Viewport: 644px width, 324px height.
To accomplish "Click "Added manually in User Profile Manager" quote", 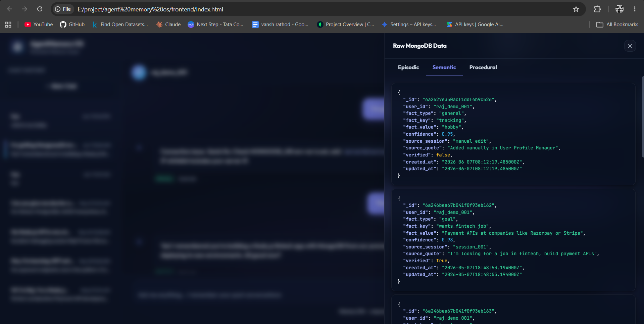I will (x=503, y=148).
